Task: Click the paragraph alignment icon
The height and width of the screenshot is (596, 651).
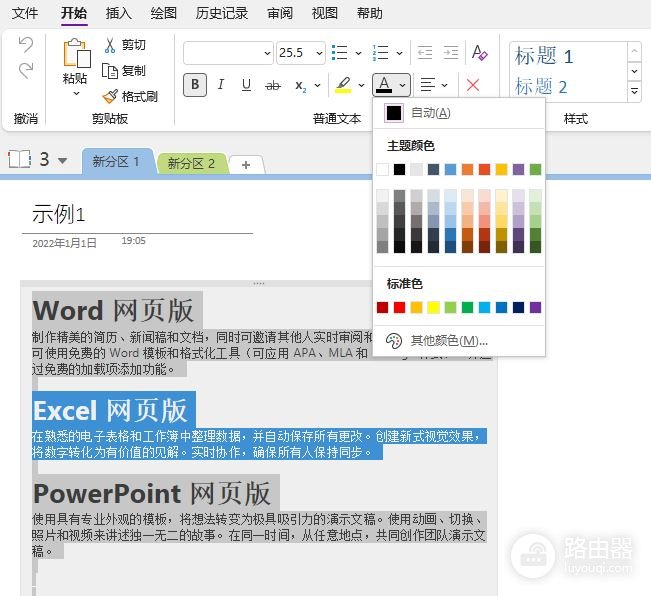Action: coord(428,85)
